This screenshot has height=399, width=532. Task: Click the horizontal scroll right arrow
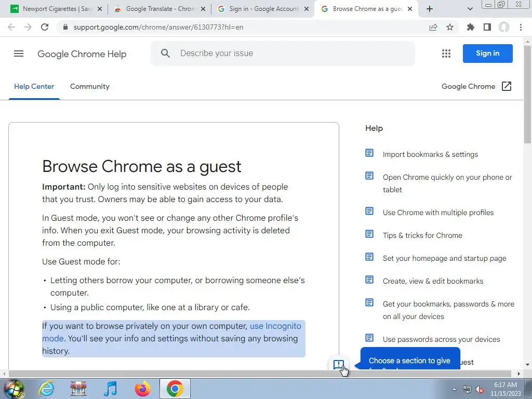pyautogui.click(x=519, y=374)
